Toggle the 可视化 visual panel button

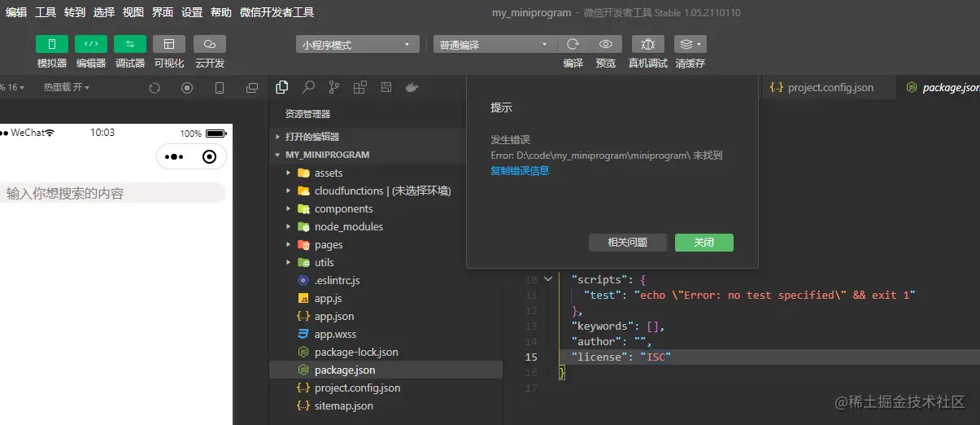coord(169,44)
